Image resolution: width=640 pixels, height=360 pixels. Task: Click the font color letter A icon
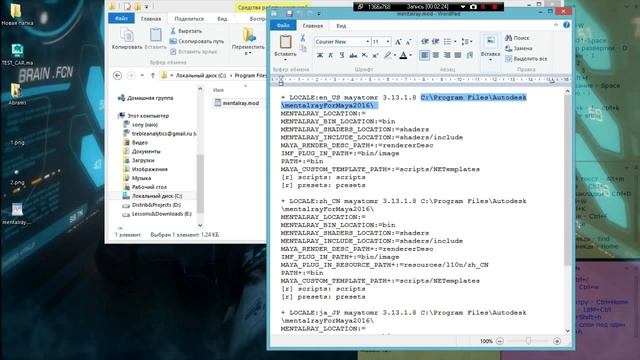403,55
